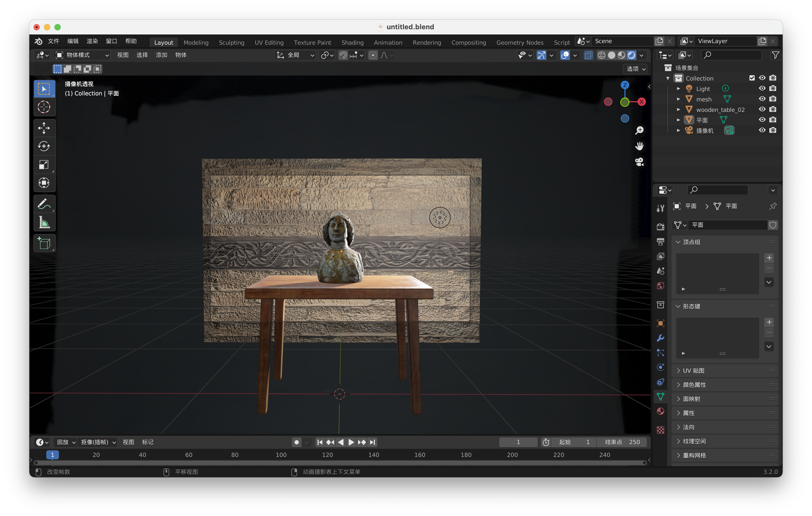
Task: Select the Annotate pencil tool
Action: 44,204
